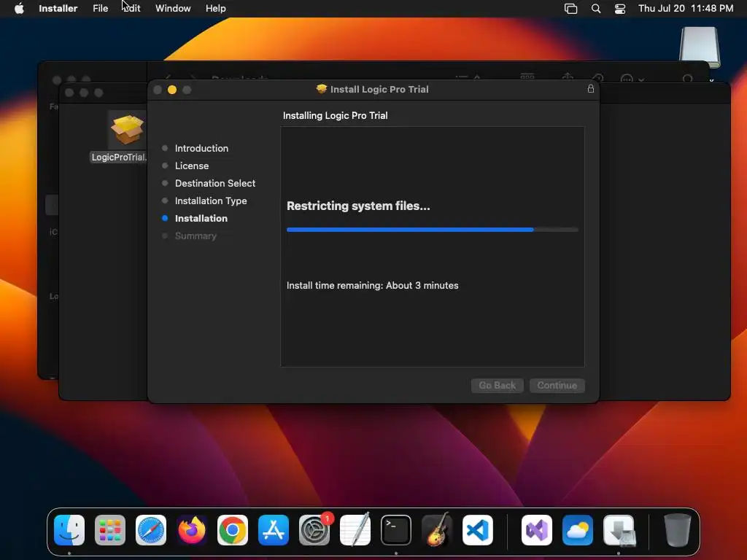Image resolution: width=747 pixels, height=560 pixels.
Task: Select the LogicProTrial package file in Finder
Action: tap(127, 136)
